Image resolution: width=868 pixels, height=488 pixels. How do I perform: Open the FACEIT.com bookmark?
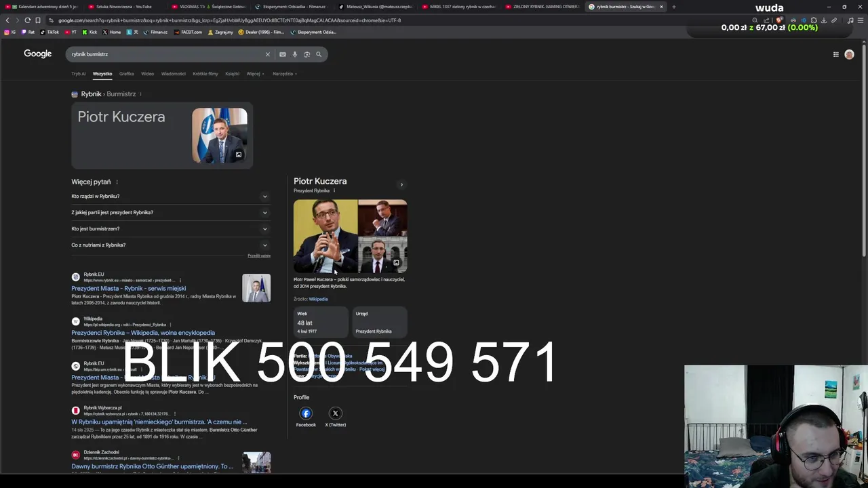[x=188, y=32]
